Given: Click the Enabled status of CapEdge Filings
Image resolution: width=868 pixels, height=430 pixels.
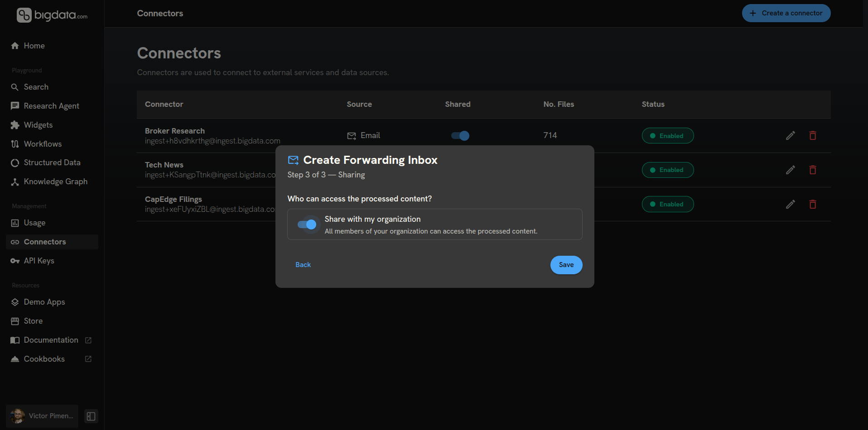Looking at the screenshot, I should (x=668, y=204).
